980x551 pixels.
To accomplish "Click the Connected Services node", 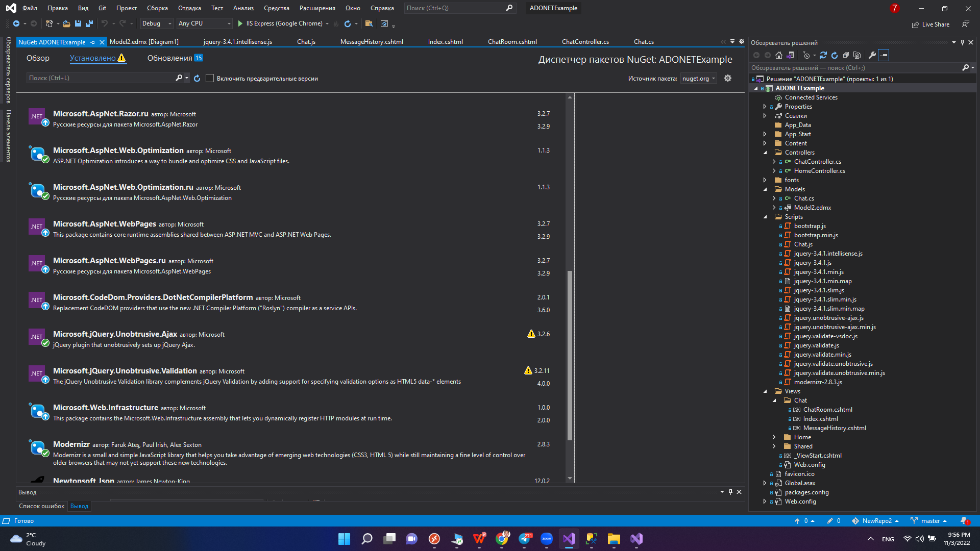I will pyautogui.click(x=811, y=97).
